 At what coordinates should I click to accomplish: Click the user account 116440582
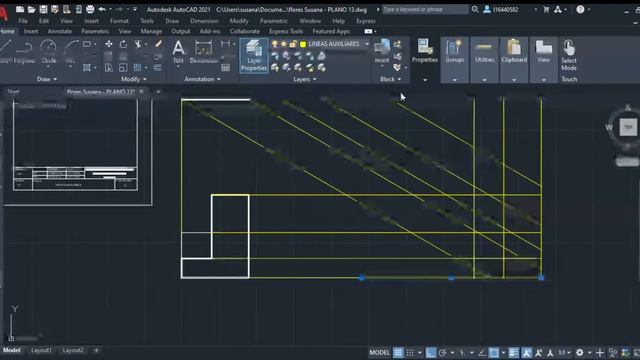point(501,9)
